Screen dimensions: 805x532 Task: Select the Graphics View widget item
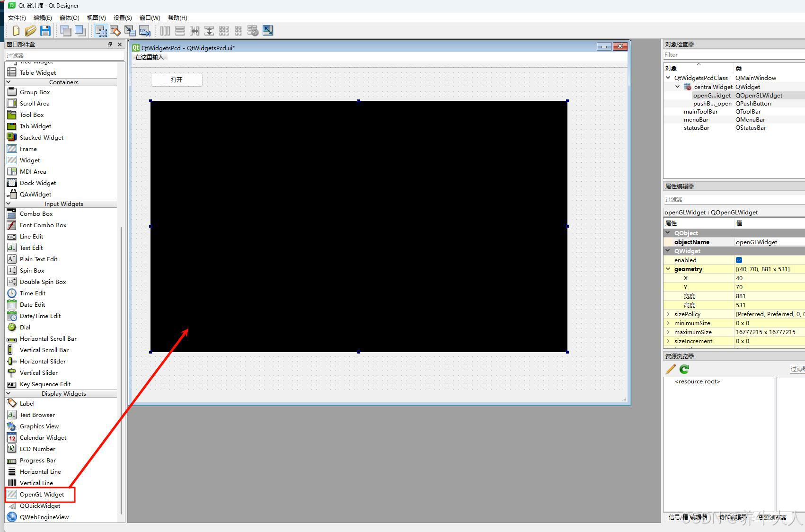[x=39, y=426]
